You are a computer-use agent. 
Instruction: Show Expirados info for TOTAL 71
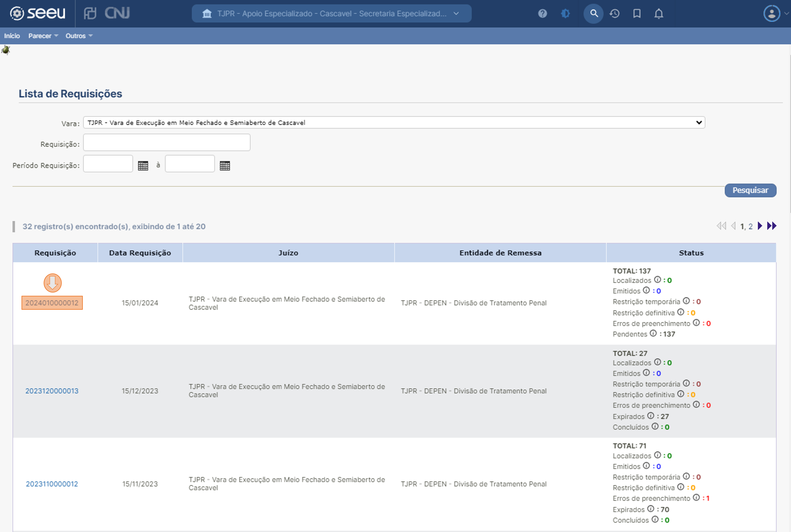[x=650, y=509]
